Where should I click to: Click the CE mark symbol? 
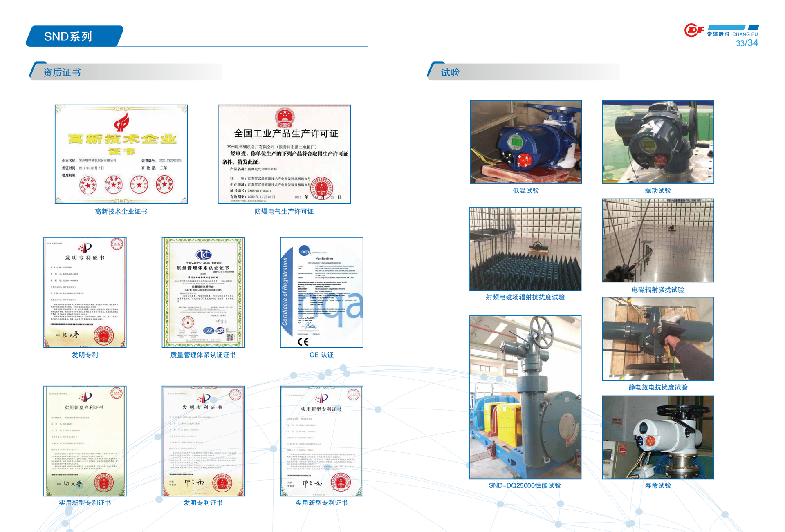click(x=303, y=342)
